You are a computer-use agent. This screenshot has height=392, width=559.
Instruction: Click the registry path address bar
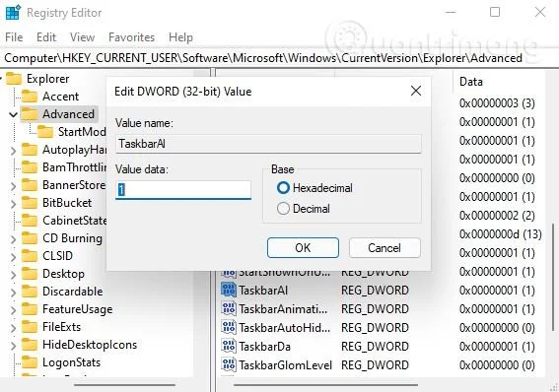279,58
